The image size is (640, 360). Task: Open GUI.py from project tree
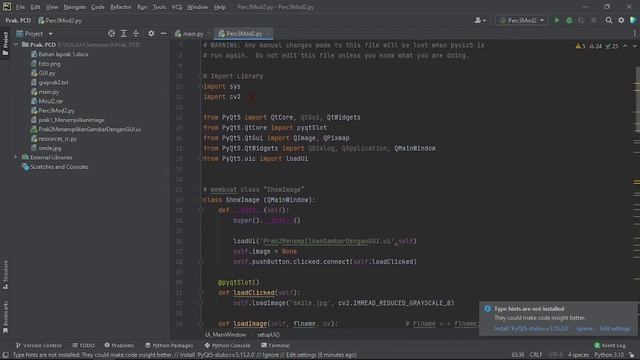(x=47, y=73)
